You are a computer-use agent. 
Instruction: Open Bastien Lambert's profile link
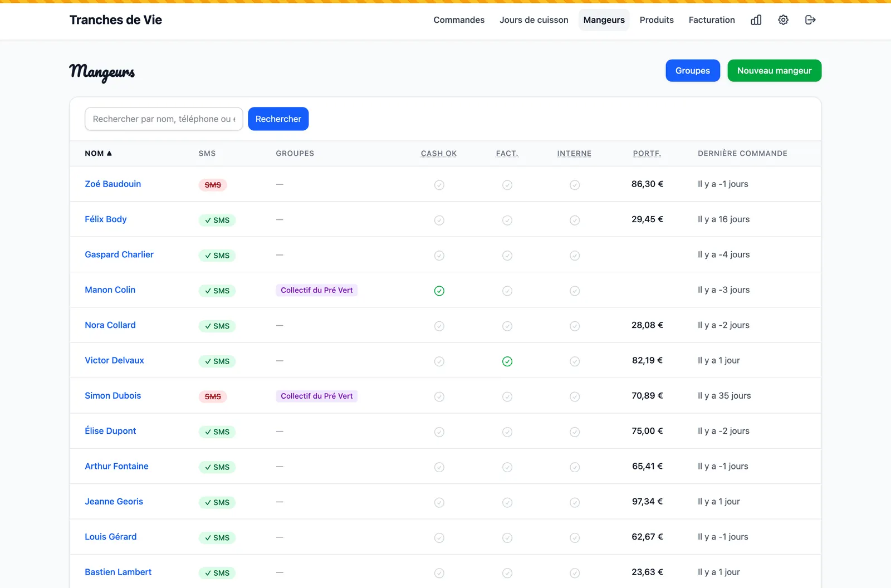pyautogui.click(x=118, y=572)
